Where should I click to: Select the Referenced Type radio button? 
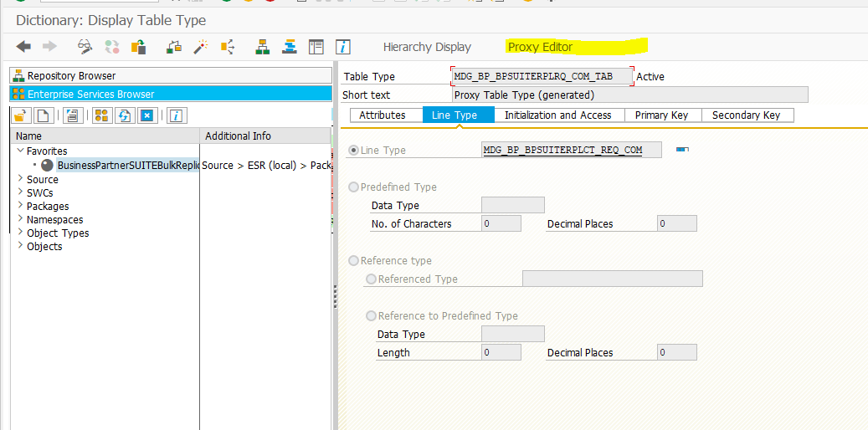[371, 279]
